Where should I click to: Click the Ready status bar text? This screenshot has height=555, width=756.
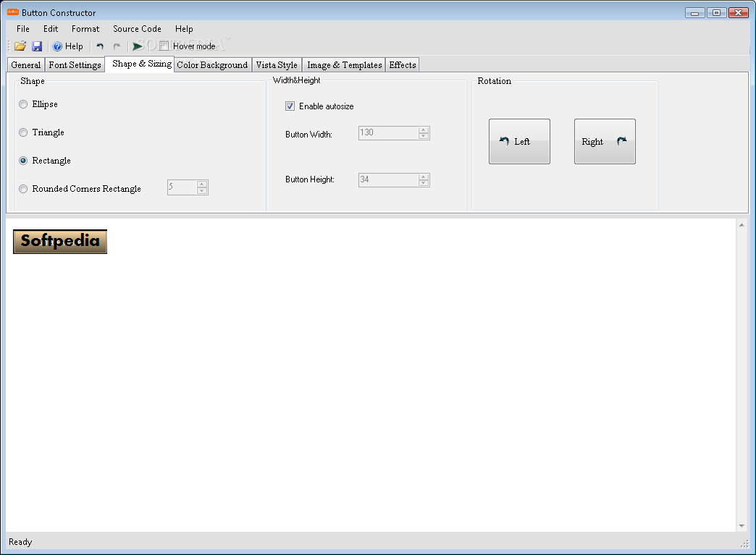point(20,542)
